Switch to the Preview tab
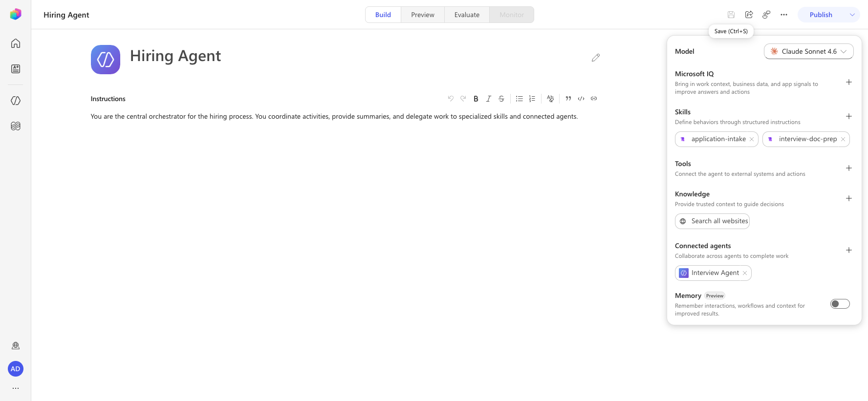The height and width of the screenshot is (401, 868). point(423,15)
